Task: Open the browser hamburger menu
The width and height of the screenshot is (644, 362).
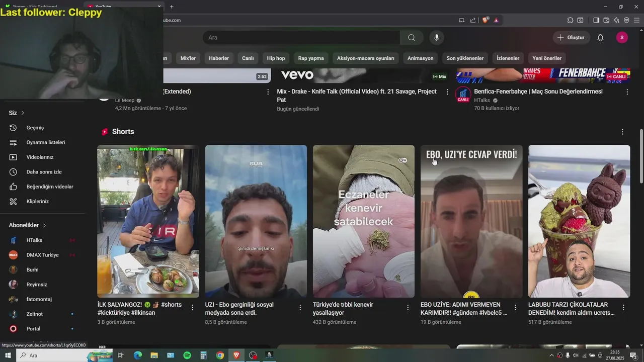Action: coord(637,20)
